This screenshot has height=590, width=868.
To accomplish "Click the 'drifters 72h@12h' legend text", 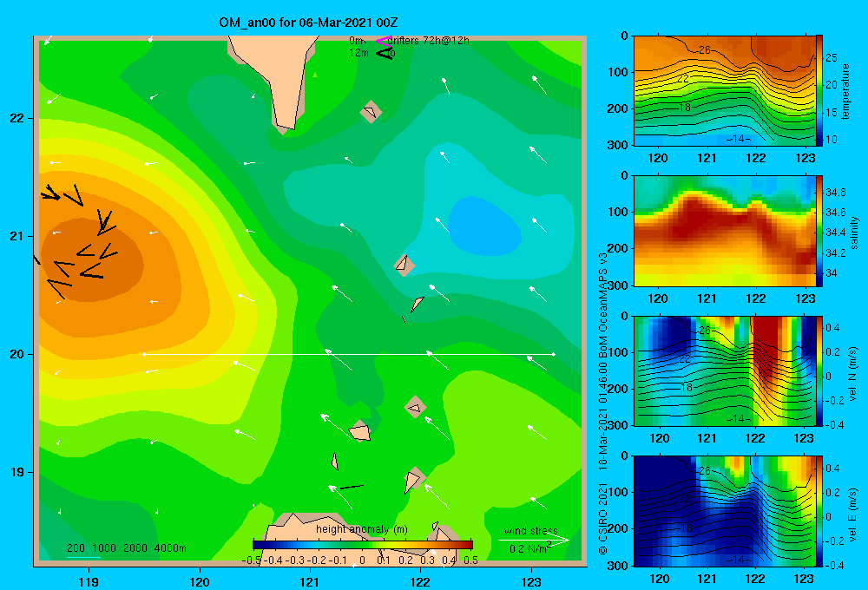I will pyautogui.click(x=429, y=41).
